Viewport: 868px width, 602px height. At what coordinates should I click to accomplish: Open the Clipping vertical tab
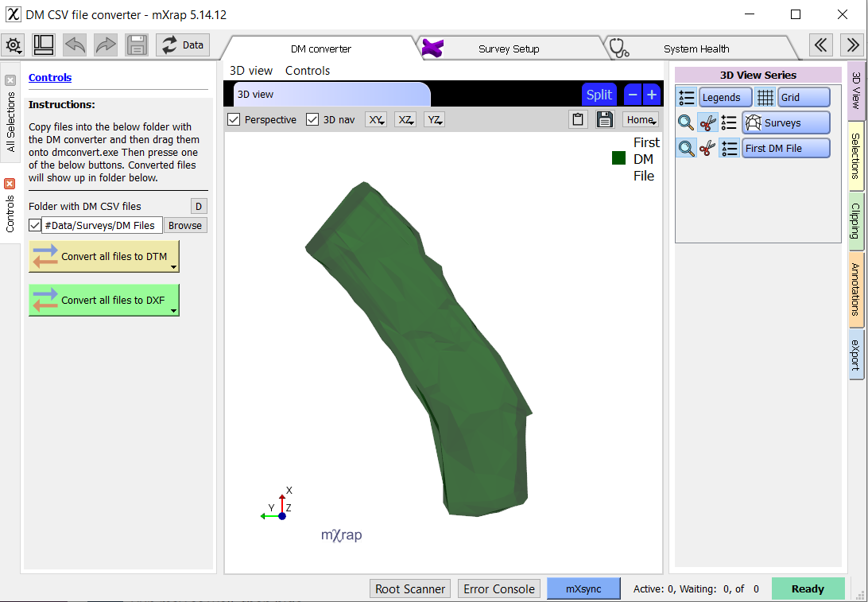tap(856, 221)
